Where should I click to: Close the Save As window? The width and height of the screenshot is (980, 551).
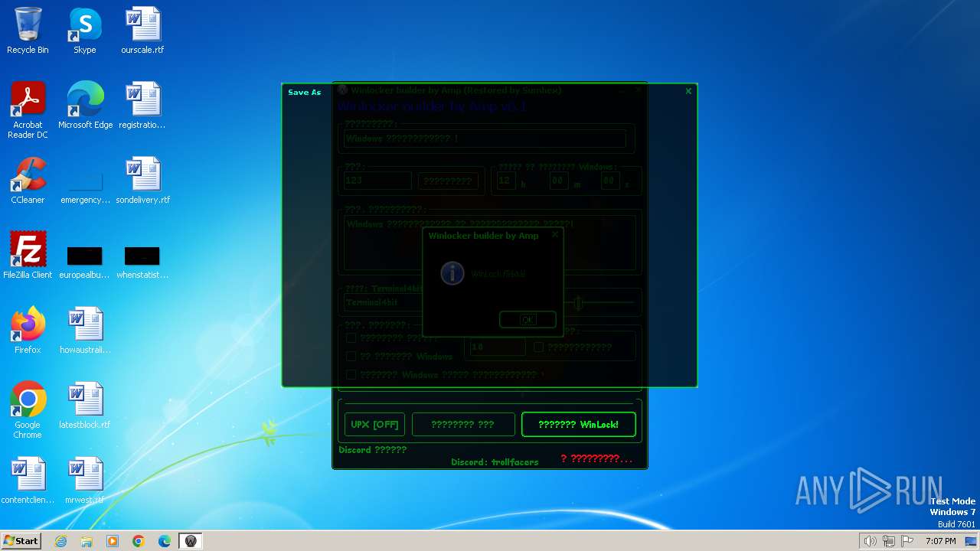pyautogui.click(x=688, y=91)
